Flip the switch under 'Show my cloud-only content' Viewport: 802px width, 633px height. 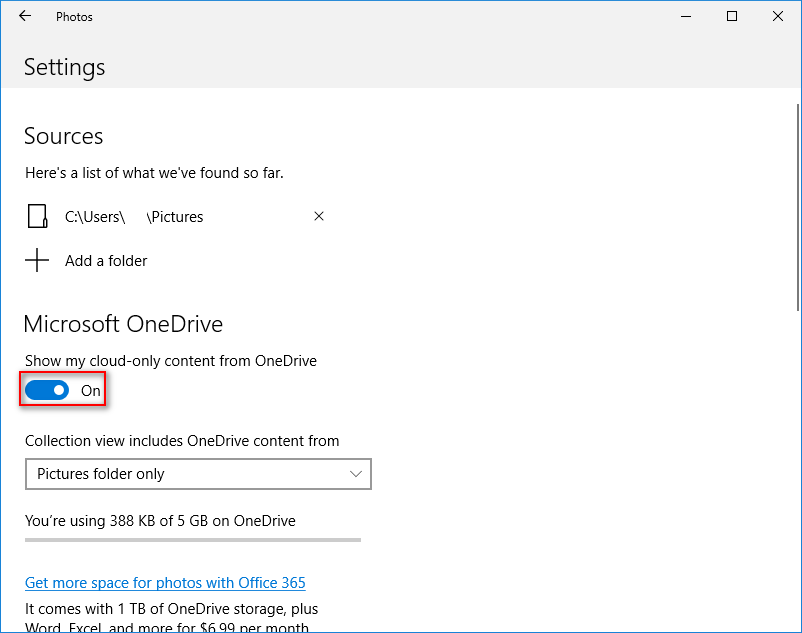pos(46,389)
